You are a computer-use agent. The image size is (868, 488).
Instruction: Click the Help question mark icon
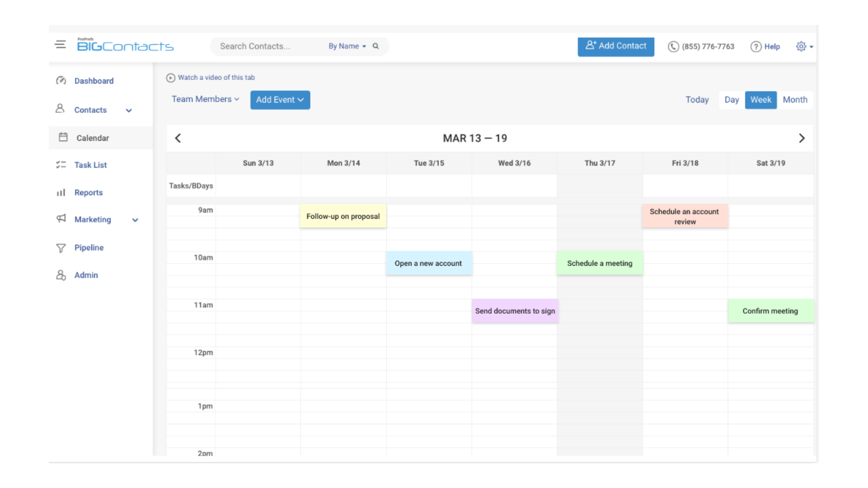tap(755, 47)
